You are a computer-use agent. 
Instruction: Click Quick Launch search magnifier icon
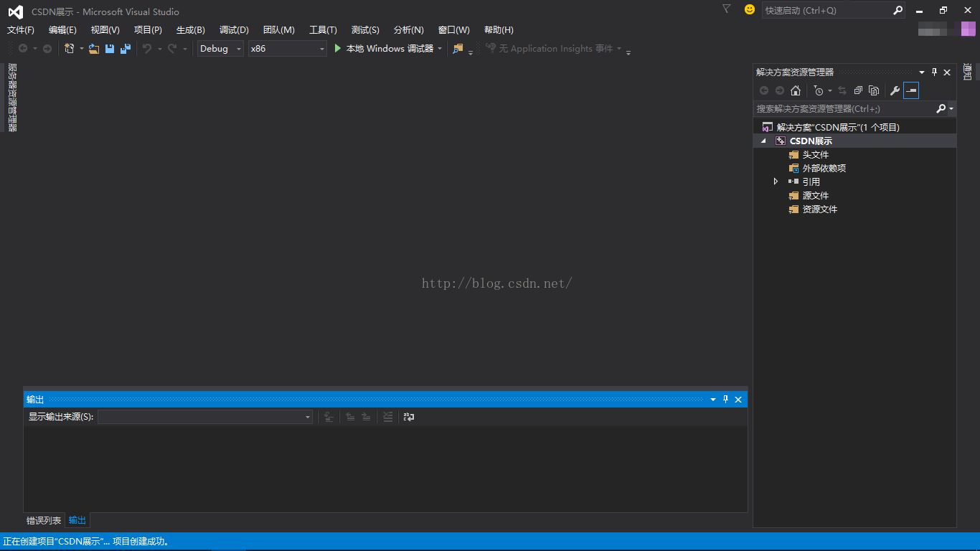(897, 10)
